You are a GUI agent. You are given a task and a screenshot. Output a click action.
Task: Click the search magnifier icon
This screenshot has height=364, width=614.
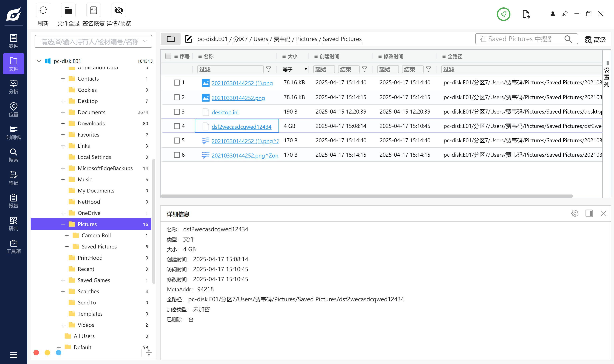click(x=568, y=39)
